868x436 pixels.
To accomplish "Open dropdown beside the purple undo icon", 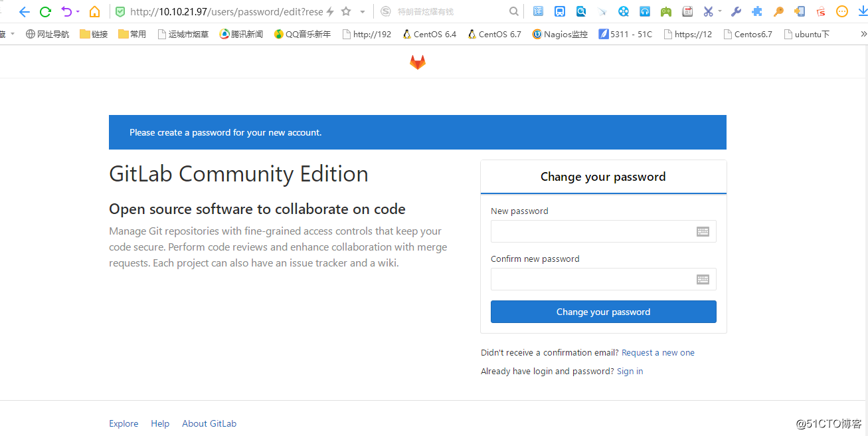I will tap(78, 11).
